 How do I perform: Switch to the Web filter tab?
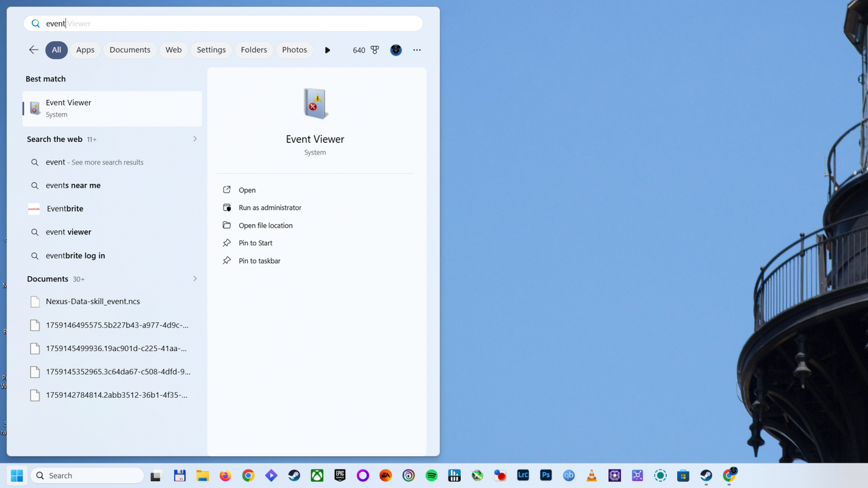click(x=174, y=50)
